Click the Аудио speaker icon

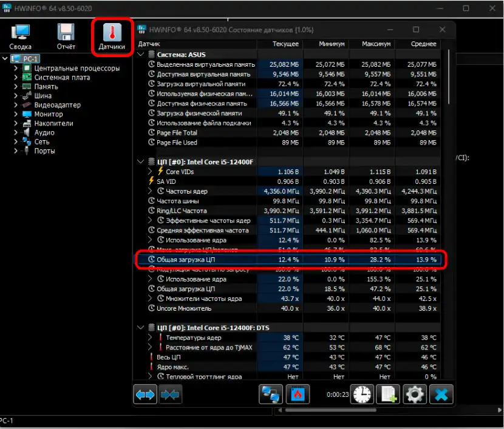(27, 132)
